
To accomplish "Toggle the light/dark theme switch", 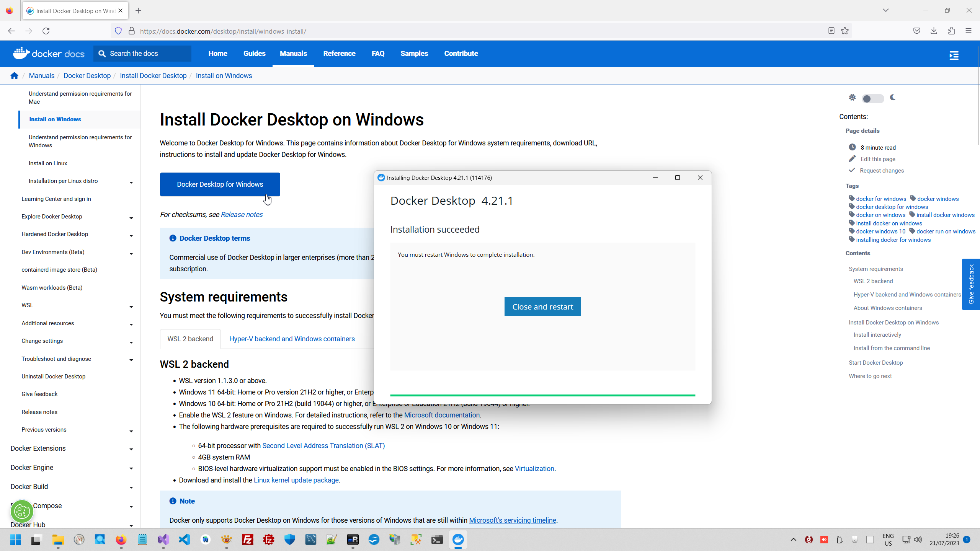I will (x=872, y=99).
